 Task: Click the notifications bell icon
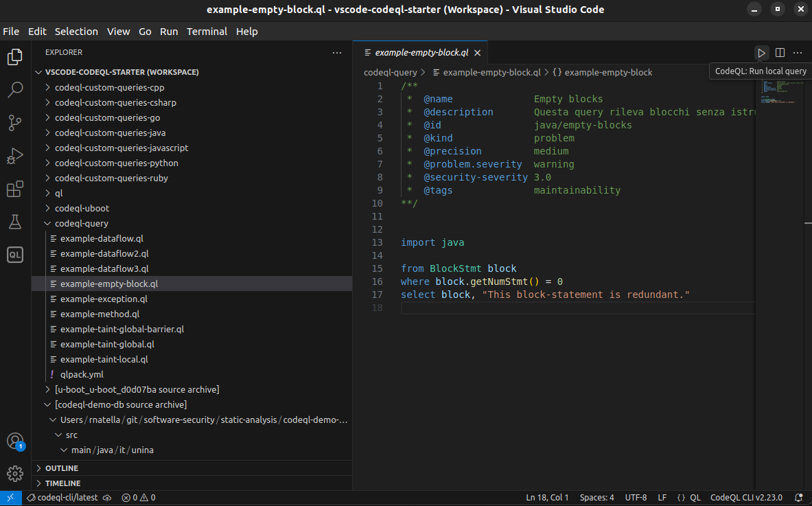pos(798,498)
